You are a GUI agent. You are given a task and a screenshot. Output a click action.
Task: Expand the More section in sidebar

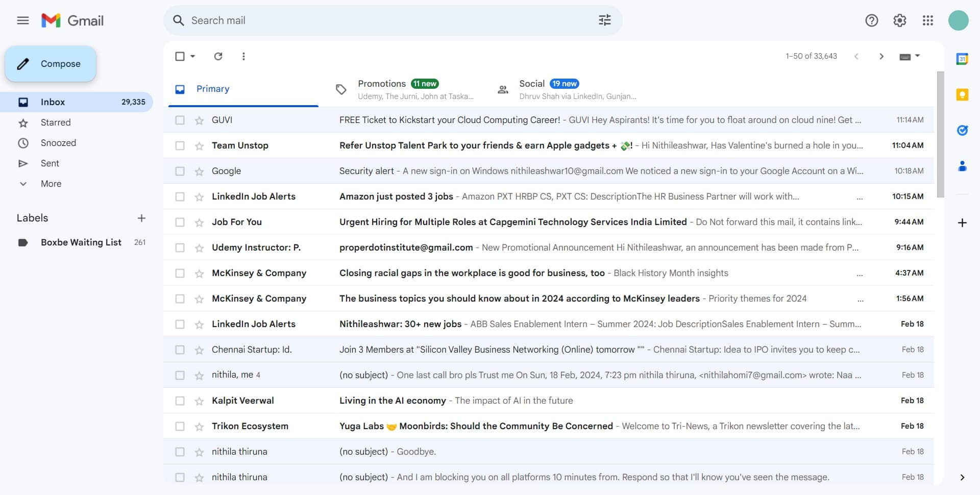point(51,184)
